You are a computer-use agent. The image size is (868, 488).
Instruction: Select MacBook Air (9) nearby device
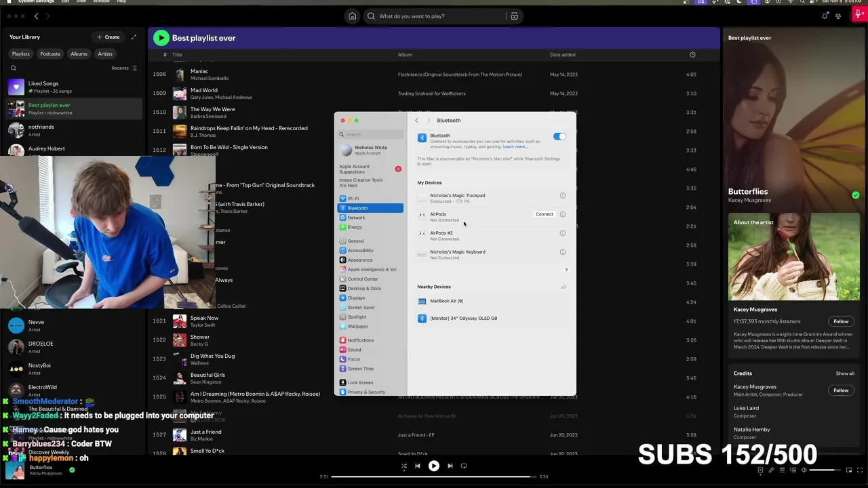coord(492,301)
